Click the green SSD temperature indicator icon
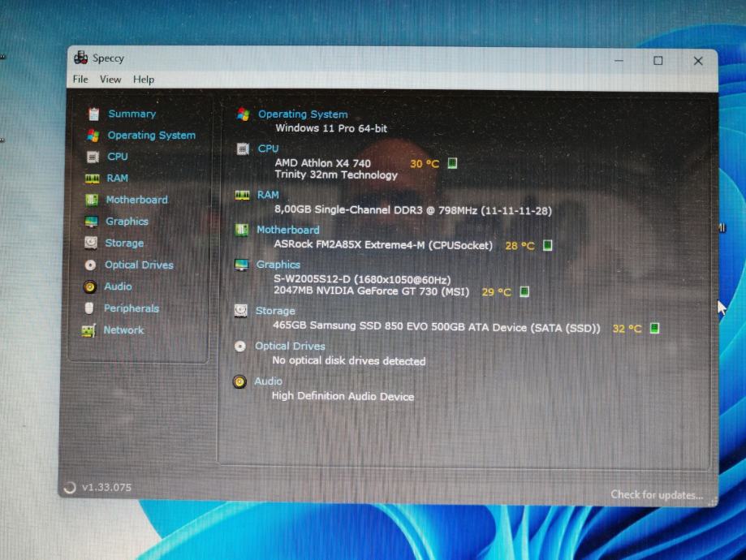 pyautogui.click(x=654, y=329)
